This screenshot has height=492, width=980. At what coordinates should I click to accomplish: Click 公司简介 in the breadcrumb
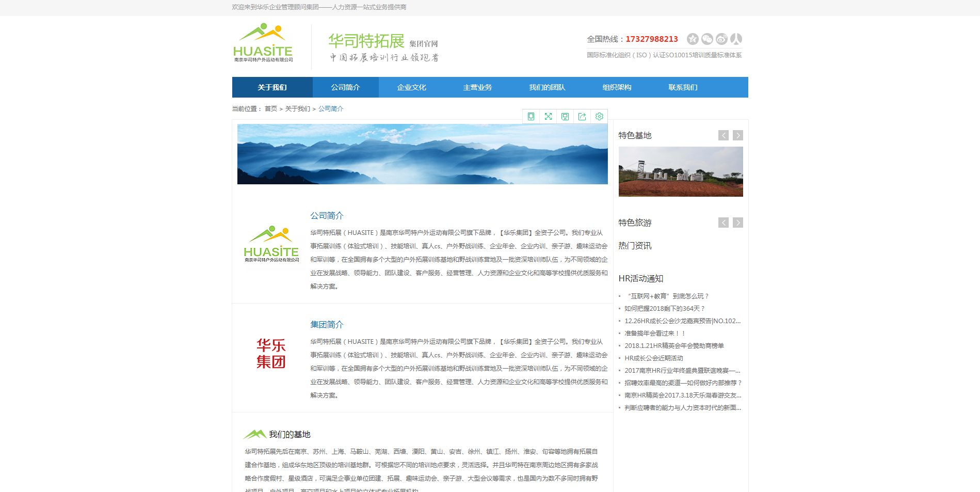pos(331,109)
